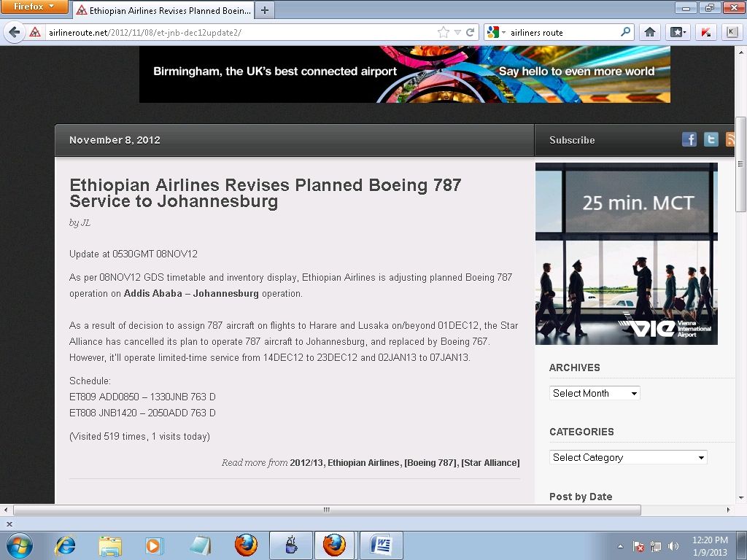Click the search magnifier icon in search box
The height and width of the screenshot is (560, 747).
tap(625, 32)
